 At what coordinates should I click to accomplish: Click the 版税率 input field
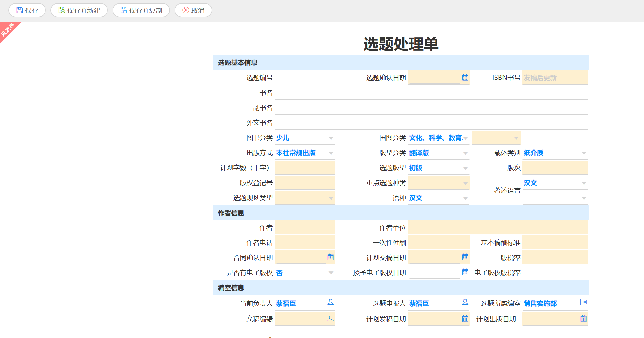(555, 257)
